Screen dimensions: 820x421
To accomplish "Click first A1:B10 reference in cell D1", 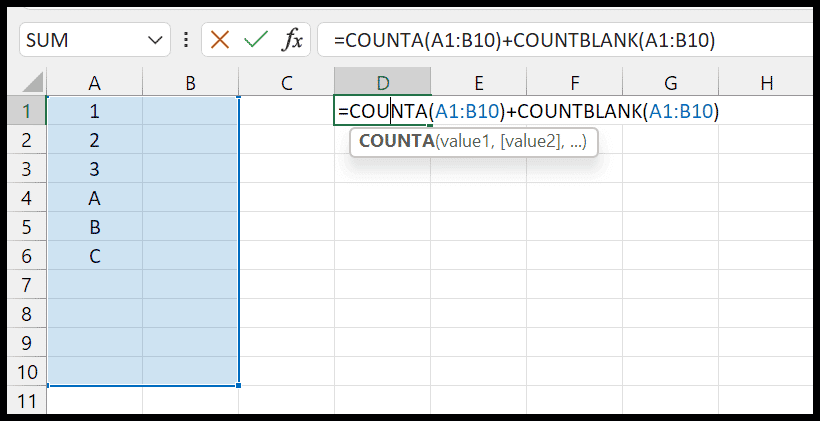I will pos(465,111).
